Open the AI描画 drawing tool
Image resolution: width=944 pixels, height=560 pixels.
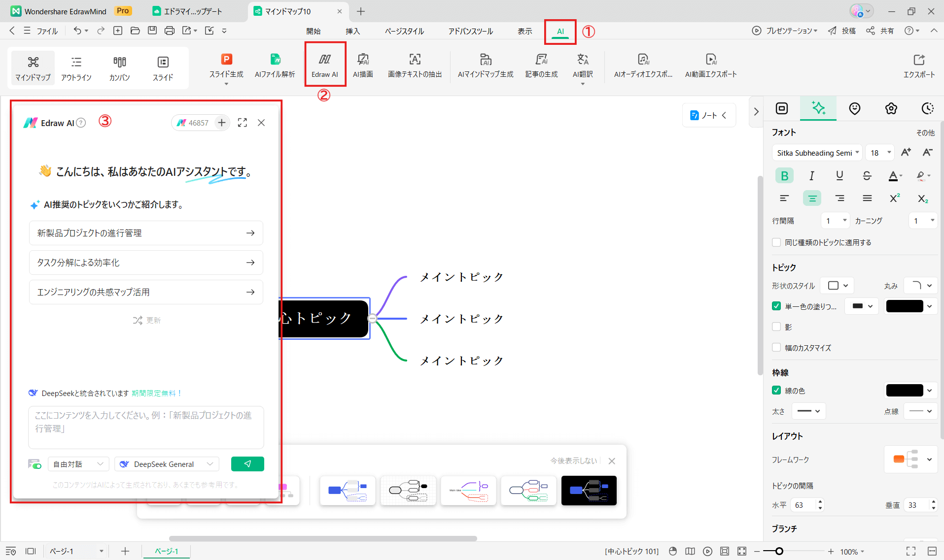pyautogui.click(x=363, y=66)
